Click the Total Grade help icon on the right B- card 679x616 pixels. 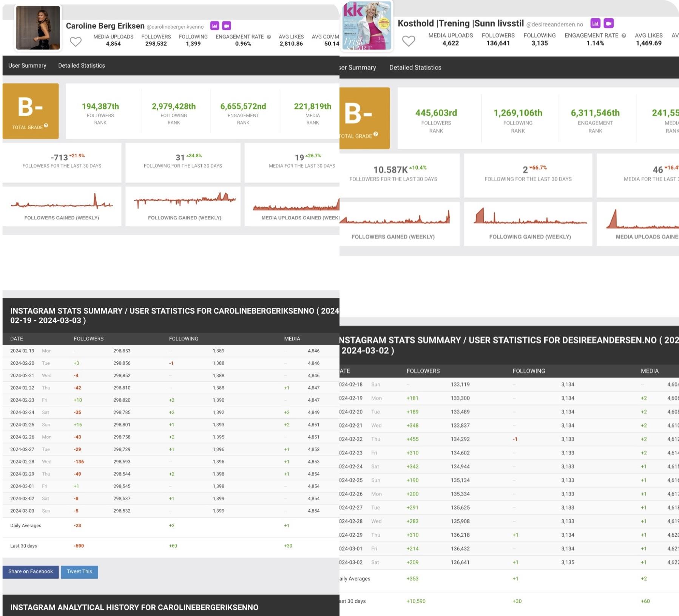pos(375,134)
